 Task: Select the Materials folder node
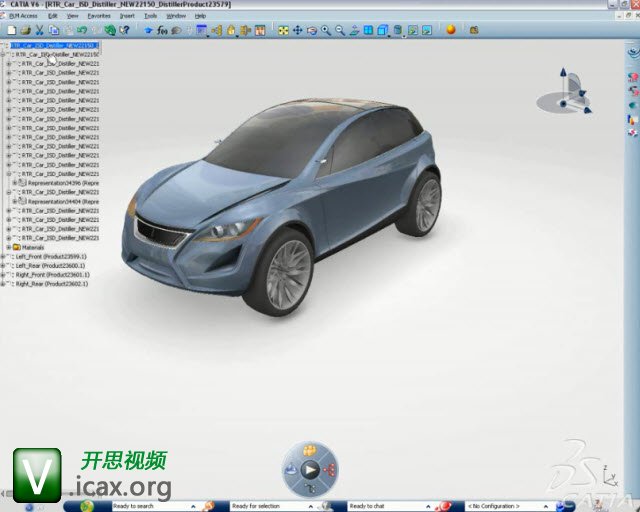point(33,247)
